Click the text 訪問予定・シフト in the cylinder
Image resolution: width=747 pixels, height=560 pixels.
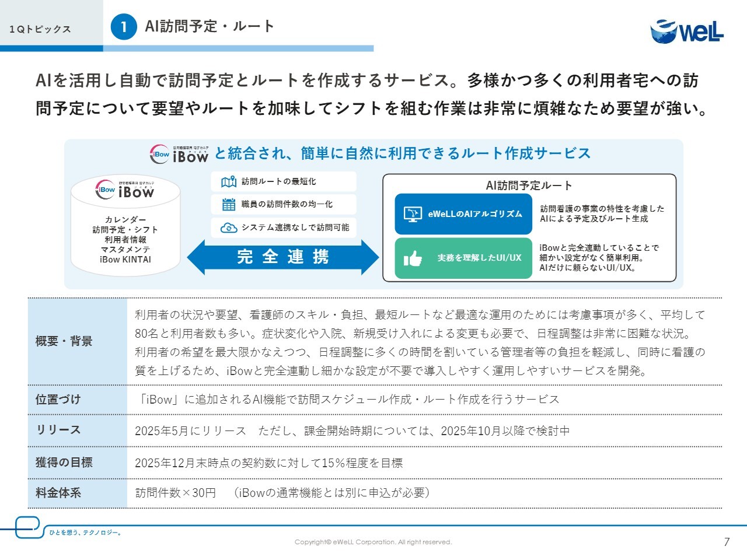[125, 230]
